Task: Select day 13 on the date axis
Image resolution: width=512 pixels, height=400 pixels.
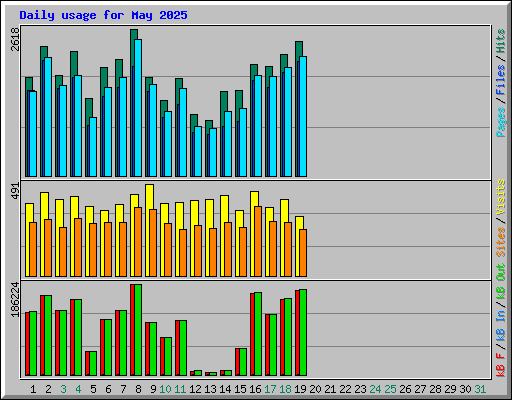Action: [x=210, y=389]
